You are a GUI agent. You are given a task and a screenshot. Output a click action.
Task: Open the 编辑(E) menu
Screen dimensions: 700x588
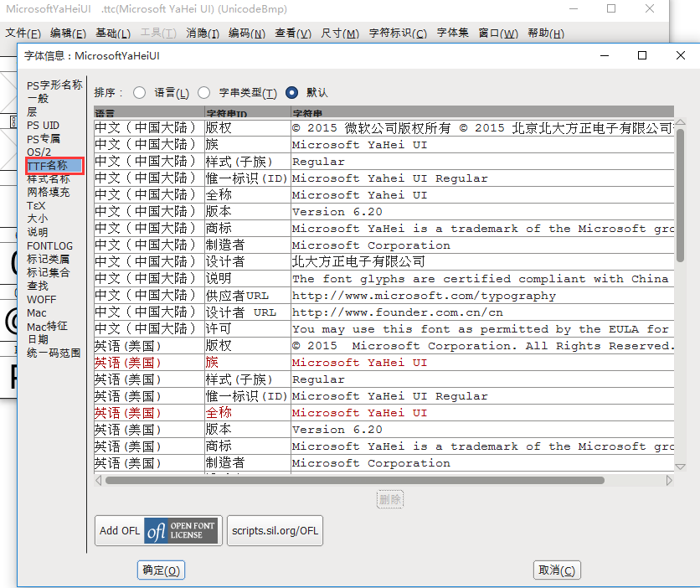(x=69, y=33)
